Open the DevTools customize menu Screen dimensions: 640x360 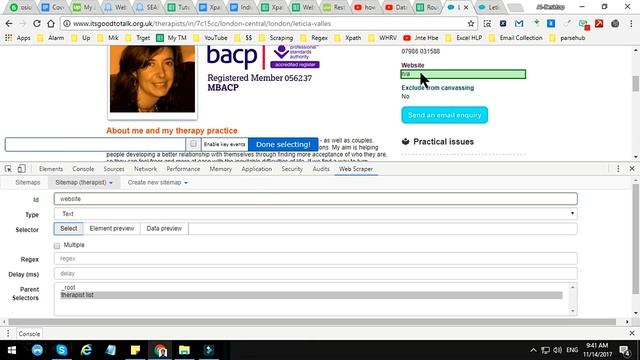tap(618, 169)
